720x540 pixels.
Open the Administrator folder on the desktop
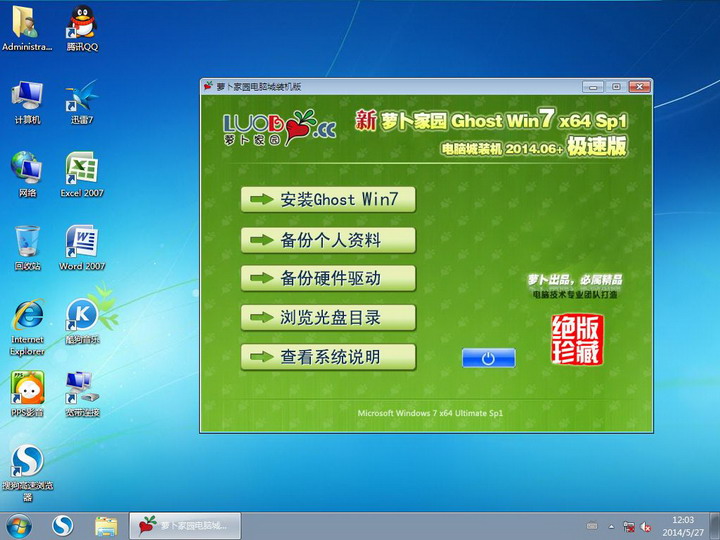coord(27,24)
